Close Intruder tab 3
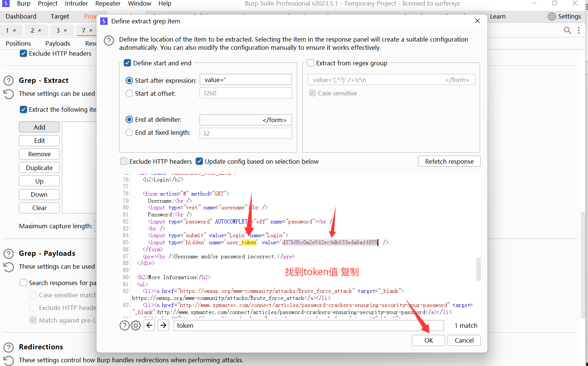 (65, 30)
